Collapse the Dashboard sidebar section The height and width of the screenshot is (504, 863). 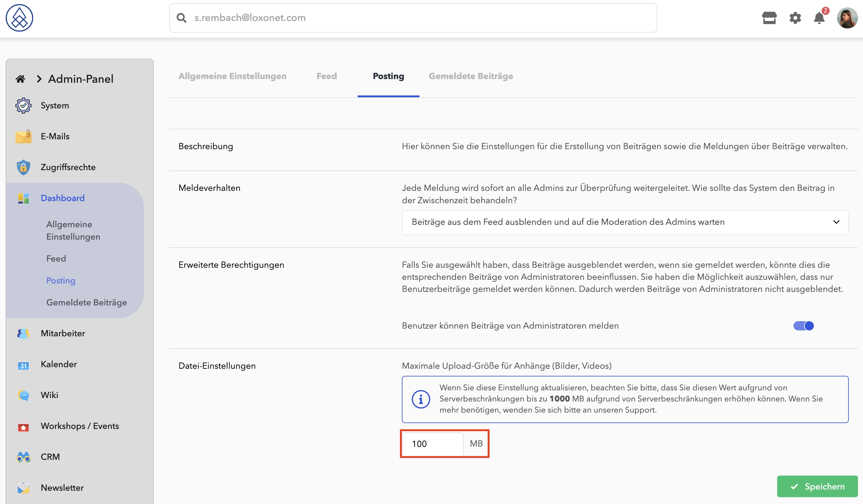click(x=62, y=198)
